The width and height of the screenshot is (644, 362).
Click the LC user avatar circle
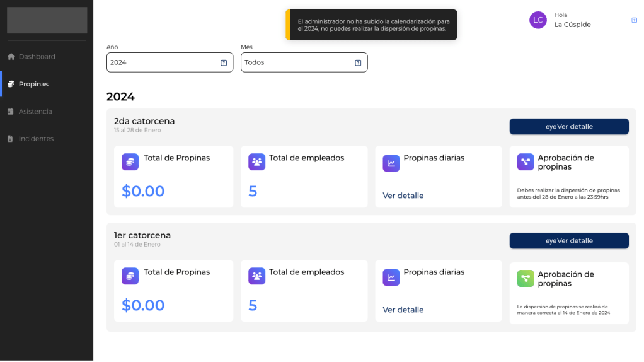pos(538,20)
